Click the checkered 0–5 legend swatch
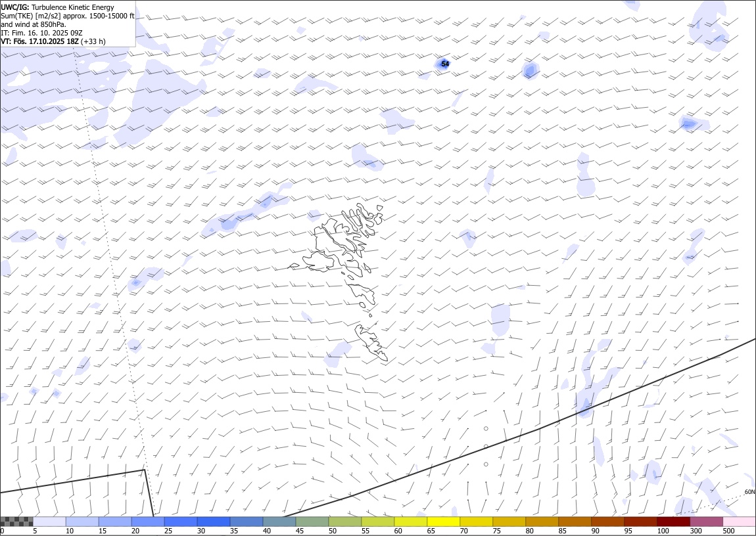This screenshot has width=756, height=536. (x=17, y=522)
